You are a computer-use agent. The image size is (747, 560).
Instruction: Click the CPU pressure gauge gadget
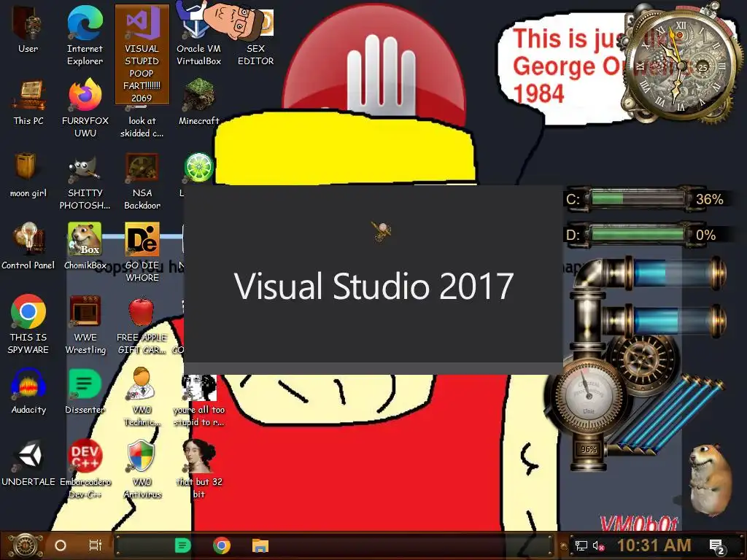(x=589, y=396)
